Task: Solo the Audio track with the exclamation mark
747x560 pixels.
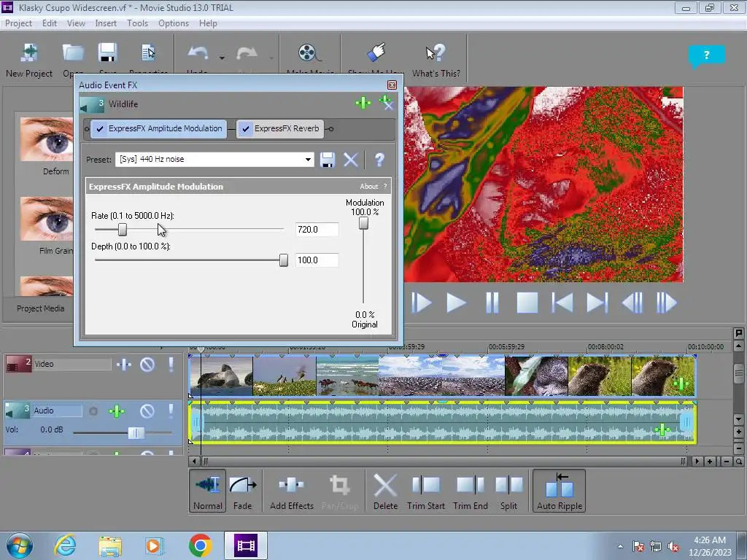Action: [171, 411]
